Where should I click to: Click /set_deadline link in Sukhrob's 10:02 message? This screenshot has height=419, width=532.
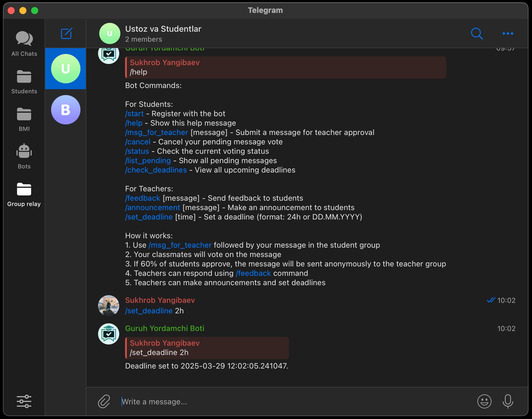coord(149,311)
